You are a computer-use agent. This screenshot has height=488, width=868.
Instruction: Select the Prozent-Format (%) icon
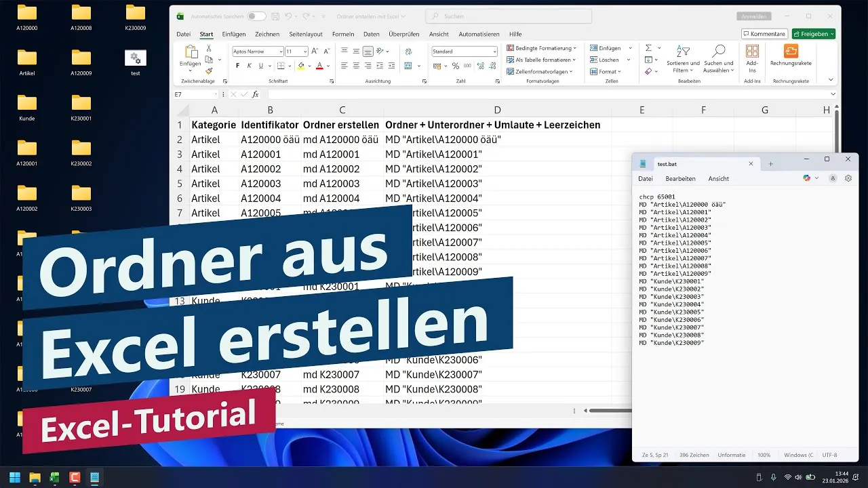(454, 65)
